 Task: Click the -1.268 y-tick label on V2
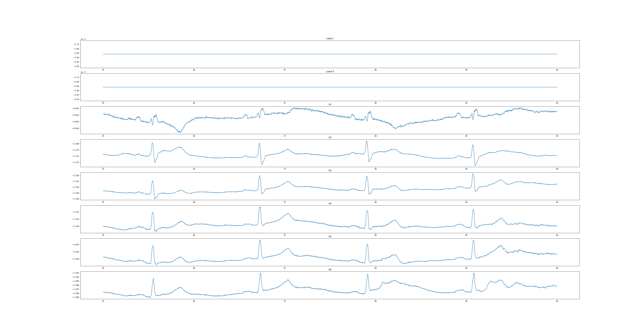click(75, 144)
